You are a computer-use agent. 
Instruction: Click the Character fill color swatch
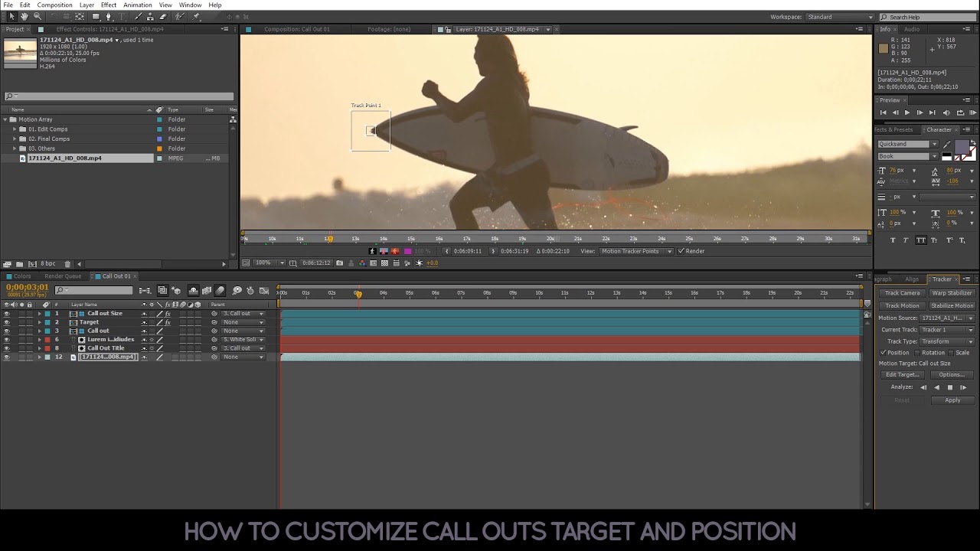pos(962,147)
